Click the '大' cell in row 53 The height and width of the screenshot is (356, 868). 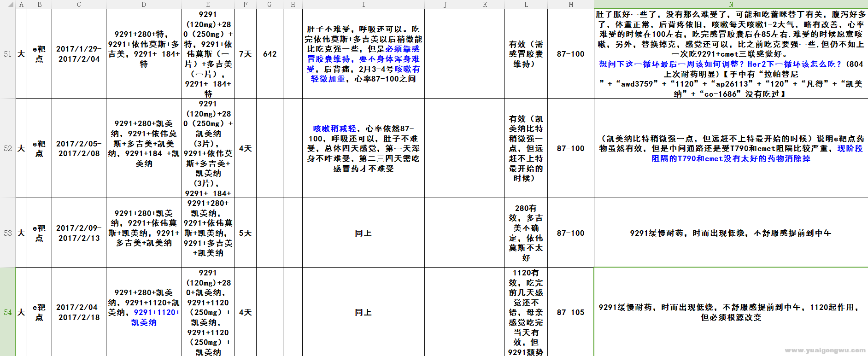click(21, 233)
